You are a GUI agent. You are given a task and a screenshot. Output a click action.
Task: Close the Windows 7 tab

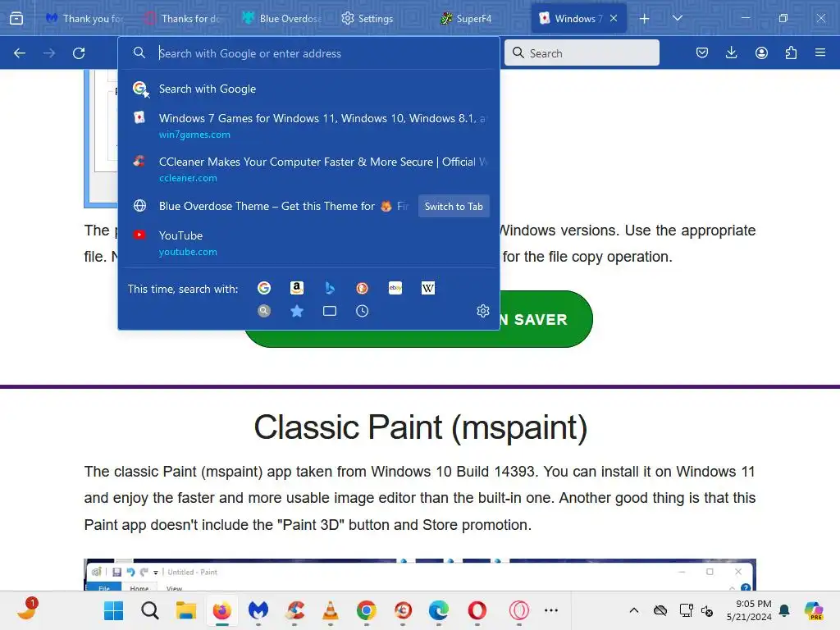pyautogui.click(x=614, y=18)
